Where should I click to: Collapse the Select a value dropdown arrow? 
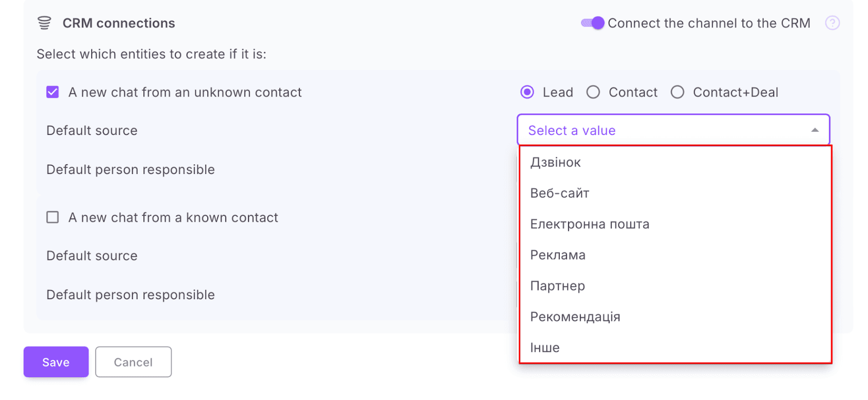point(814,130)
